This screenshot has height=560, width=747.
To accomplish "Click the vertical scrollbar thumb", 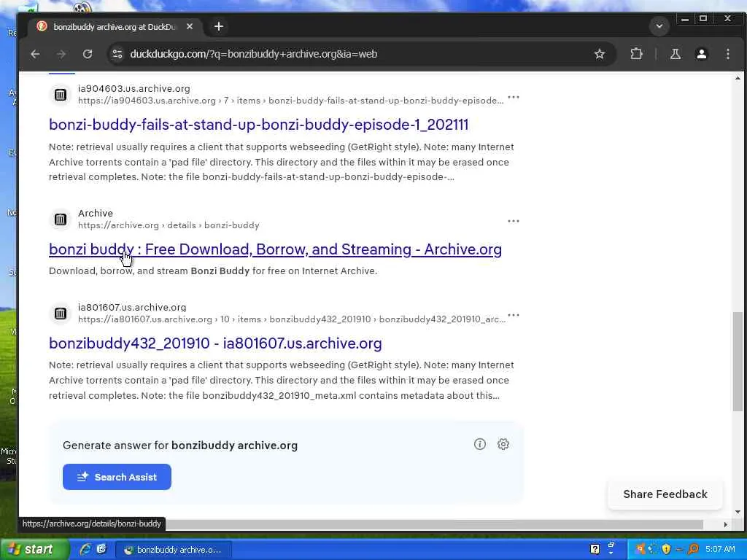I will pyautogui.click(x=738, y=362).
